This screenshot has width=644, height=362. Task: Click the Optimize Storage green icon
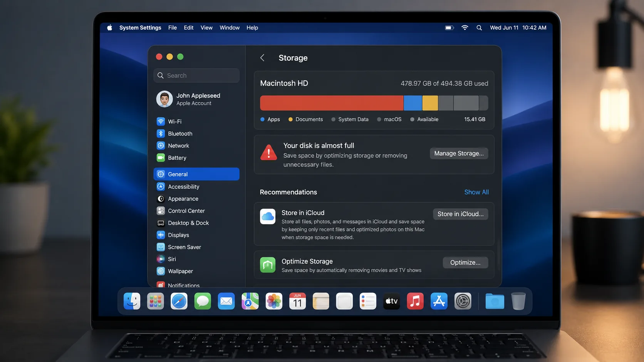(268, 265)
